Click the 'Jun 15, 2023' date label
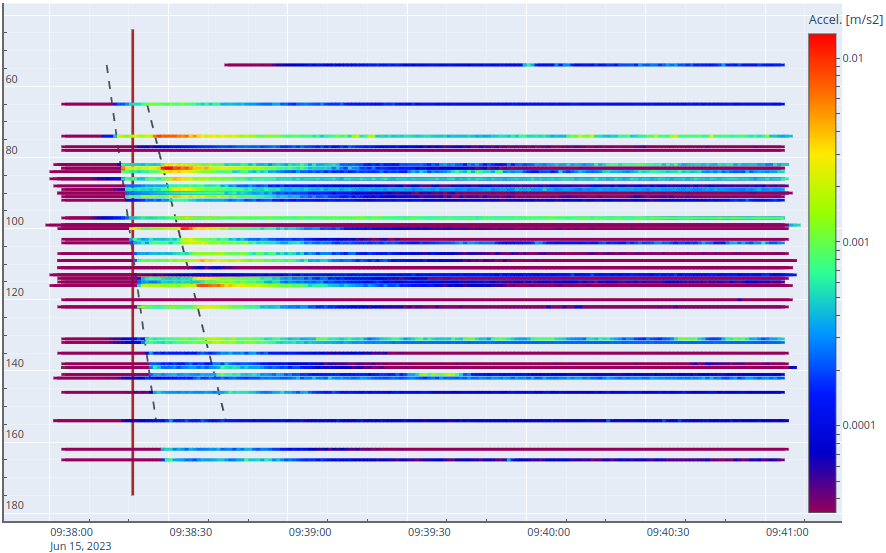Image resolution: width=886 pixels, height=553 pixels. point(80,546)
